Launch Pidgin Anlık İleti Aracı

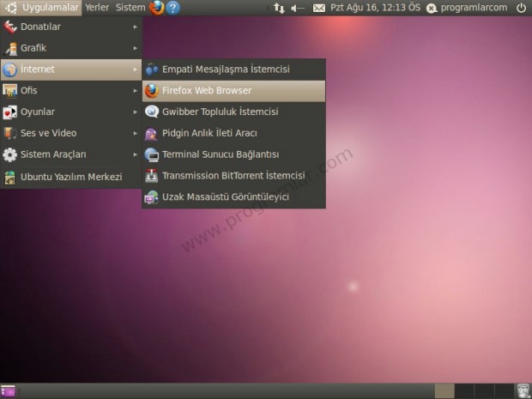[233, 133]
